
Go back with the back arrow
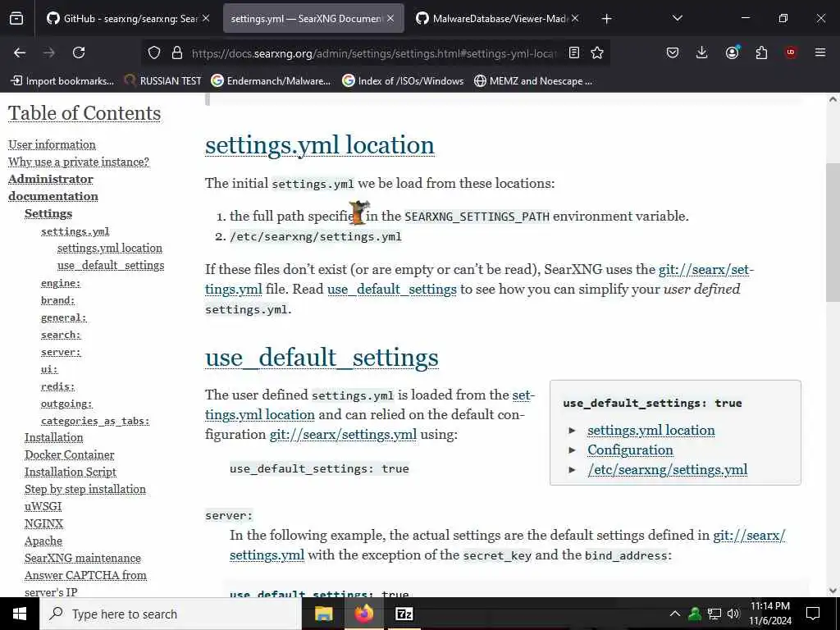click(x=20, y=52)
